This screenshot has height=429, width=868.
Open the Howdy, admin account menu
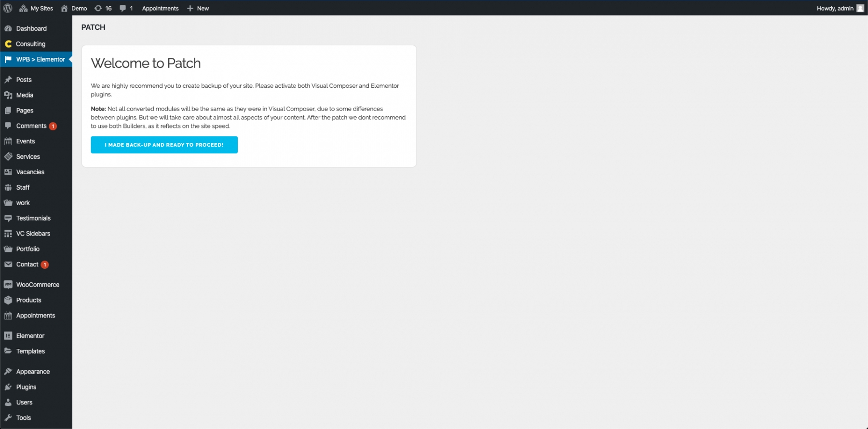835,8
